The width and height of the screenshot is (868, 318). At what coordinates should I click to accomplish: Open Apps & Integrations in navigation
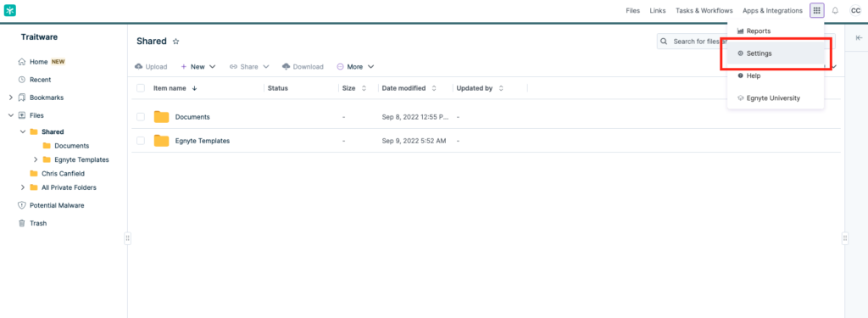(x=772, y=10)
